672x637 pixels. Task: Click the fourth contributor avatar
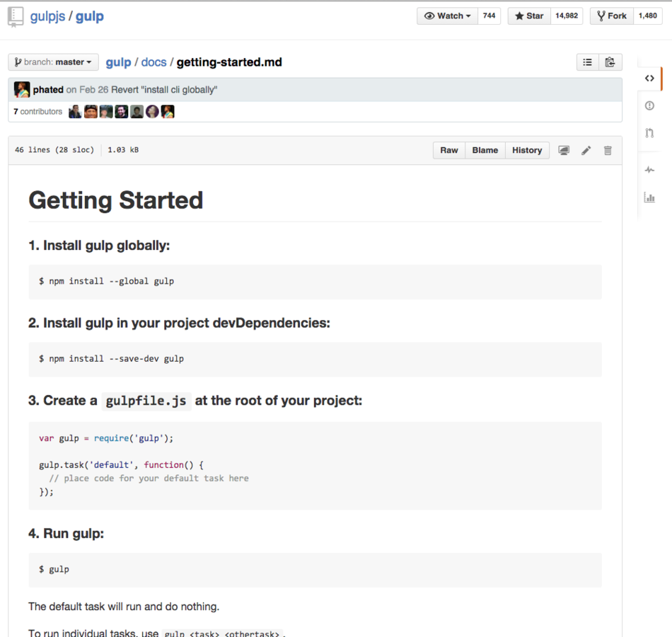121,112
